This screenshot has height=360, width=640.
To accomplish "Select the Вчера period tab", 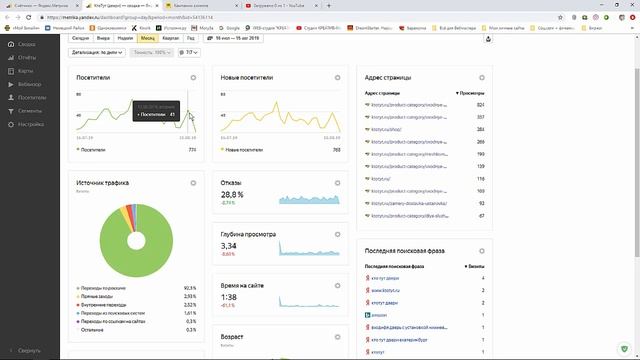I will [x=103, y=38].
